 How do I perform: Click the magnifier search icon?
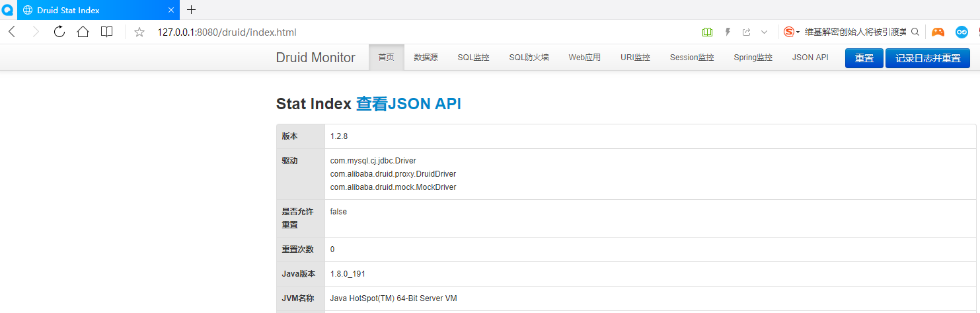tap(915, 32)
